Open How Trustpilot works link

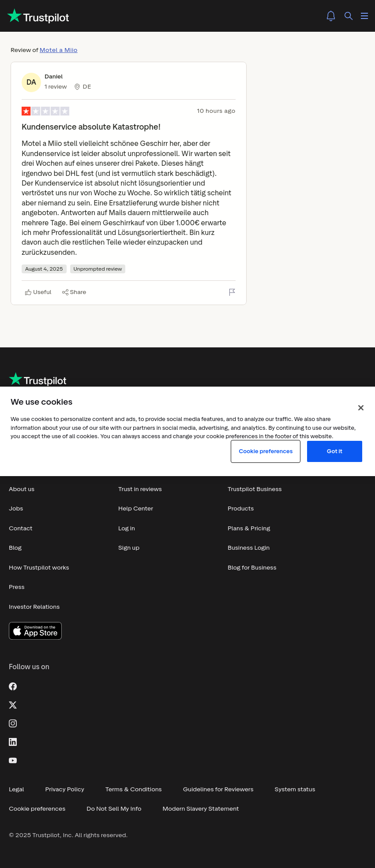point(39,568)
